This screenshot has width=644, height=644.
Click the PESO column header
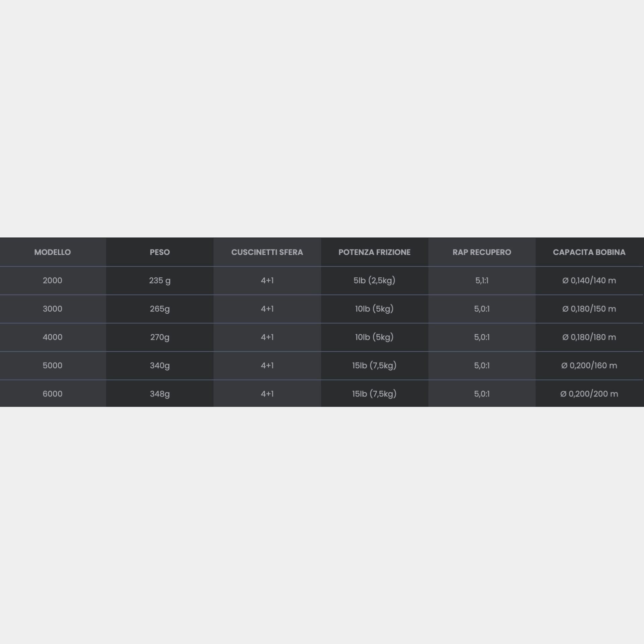[160, 252]
